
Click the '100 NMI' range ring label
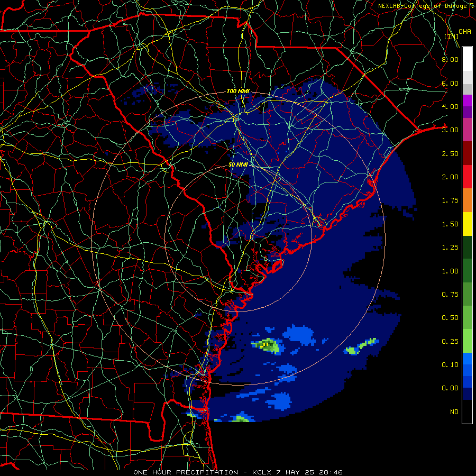(x=238, y=91)
